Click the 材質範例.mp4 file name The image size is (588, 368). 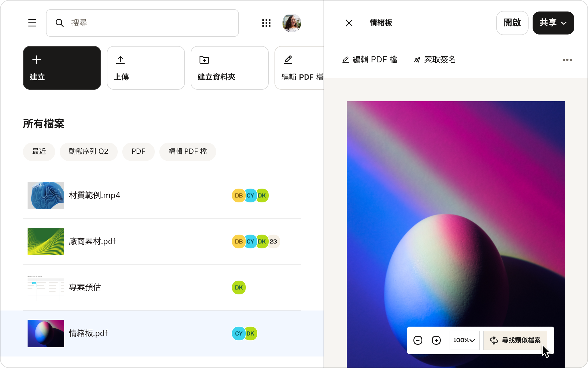(94, 195)
